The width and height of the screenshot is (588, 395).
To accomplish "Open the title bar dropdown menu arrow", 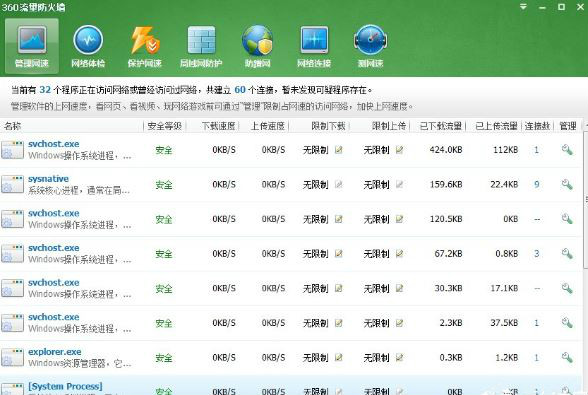I will pyautogui.click(x=523, y=7).
